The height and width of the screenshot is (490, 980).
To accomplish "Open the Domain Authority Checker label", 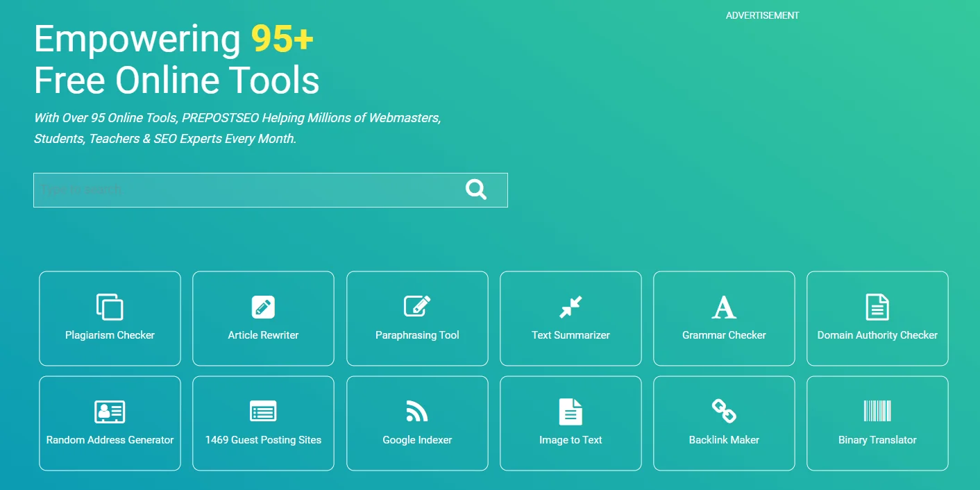I will tap(877, 335).
